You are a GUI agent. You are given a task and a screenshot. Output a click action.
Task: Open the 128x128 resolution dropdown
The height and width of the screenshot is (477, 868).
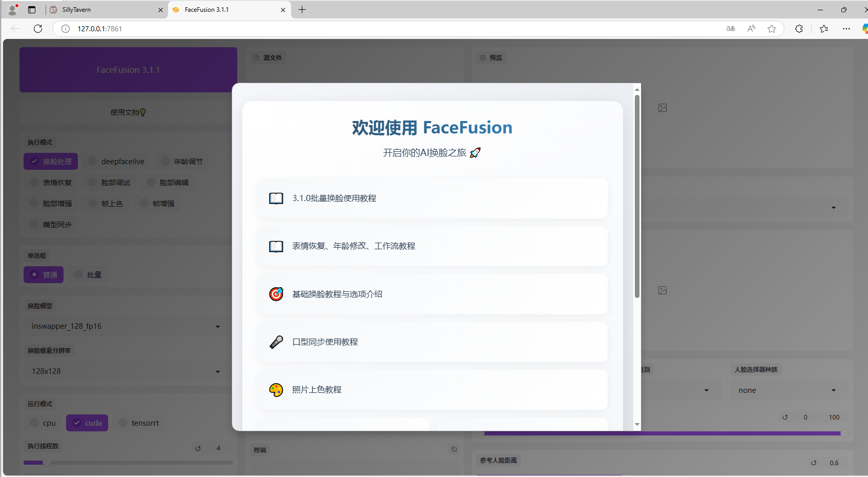tap(217, 371)
